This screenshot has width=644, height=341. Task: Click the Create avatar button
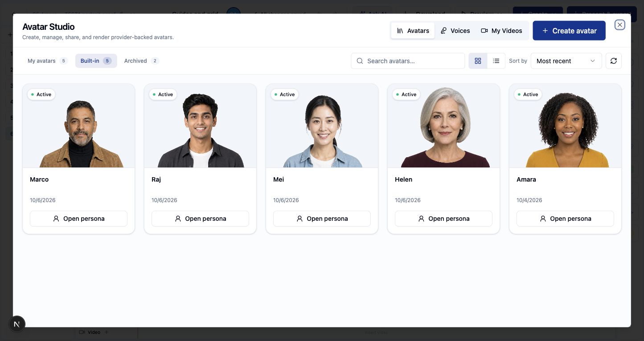[569, 31]
